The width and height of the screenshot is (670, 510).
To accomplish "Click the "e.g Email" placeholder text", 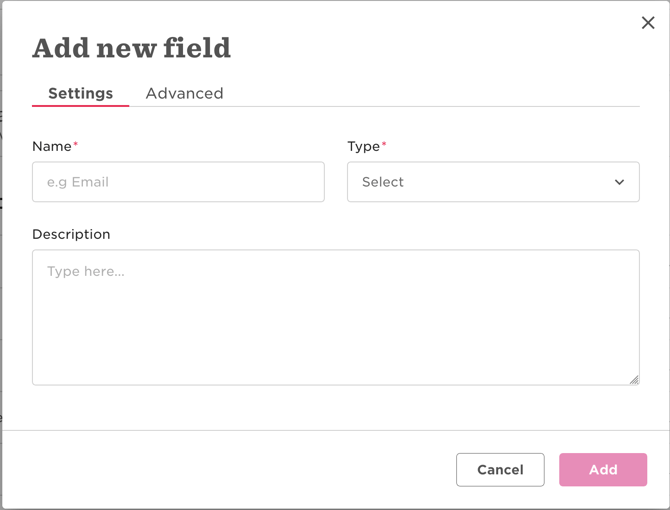I will click(x=78, y=182).
